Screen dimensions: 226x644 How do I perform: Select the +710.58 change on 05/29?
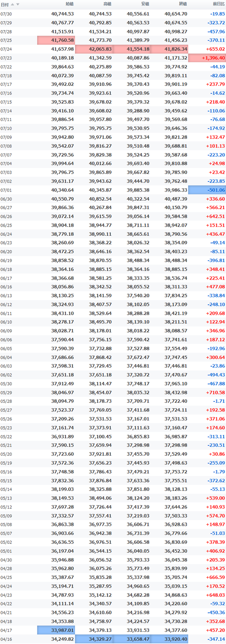pos(215,393)
